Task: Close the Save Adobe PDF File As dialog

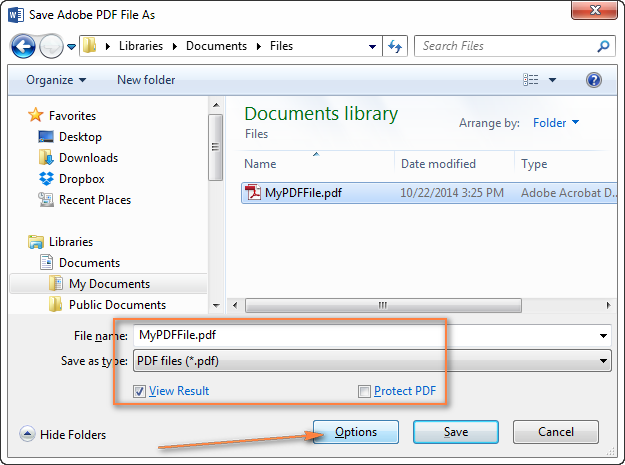Action: click(x=594, y=10)
